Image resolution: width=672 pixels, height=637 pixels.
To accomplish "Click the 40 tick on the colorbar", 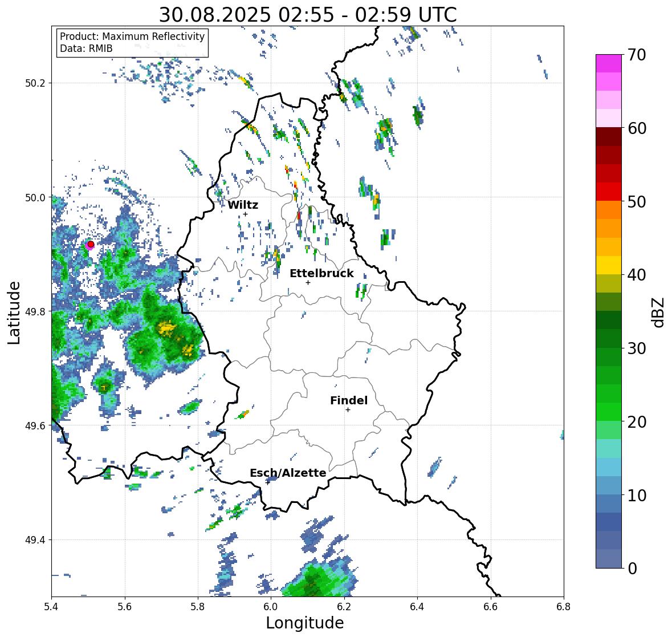I will [637, 275].
